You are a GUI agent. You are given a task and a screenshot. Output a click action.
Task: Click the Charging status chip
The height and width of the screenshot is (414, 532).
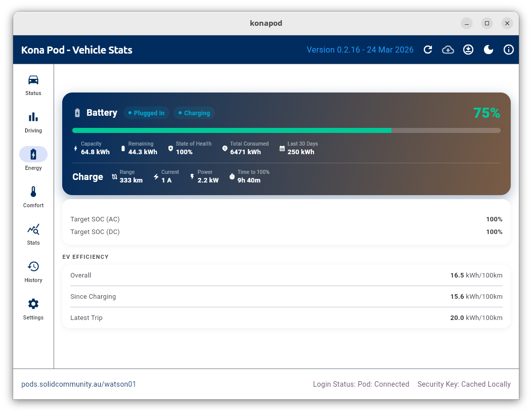click(194, 113)
